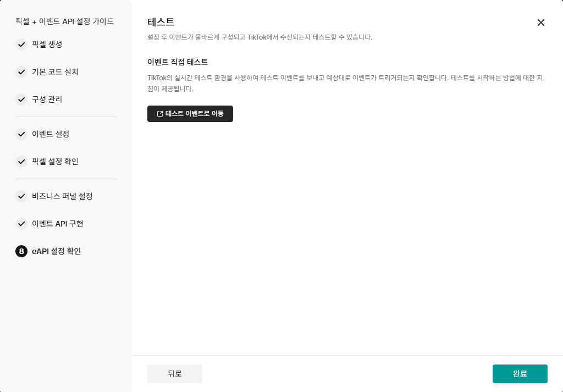Image resolution: width=563 pixels, height=392 pixels.
Task: Click the checkmark icon beside 이벤트 API 구현
Action: click(x=21, y=224)
